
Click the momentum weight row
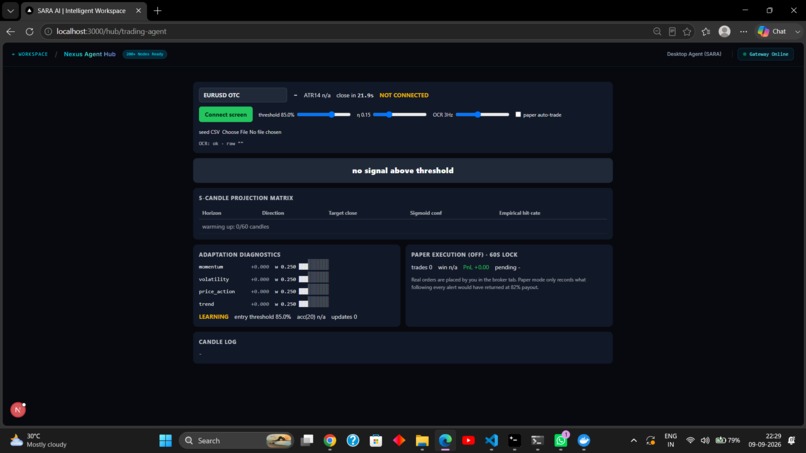click(x=264, y=266)
